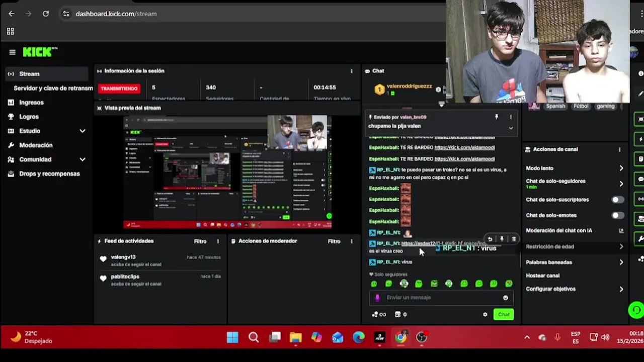Expand the Estudio sidebar section
644x362 pixels.
83,131
